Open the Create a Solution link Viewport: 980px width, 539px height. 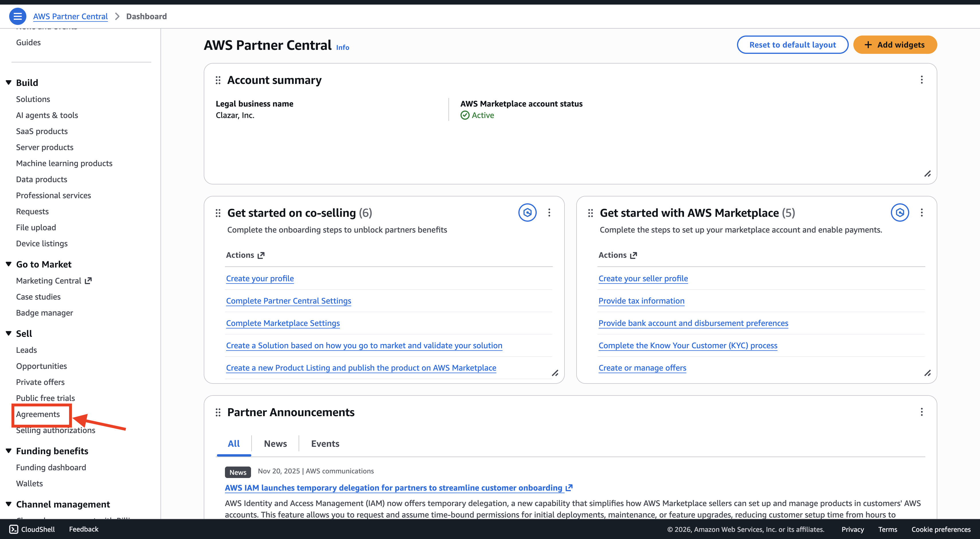coord(364,345)
